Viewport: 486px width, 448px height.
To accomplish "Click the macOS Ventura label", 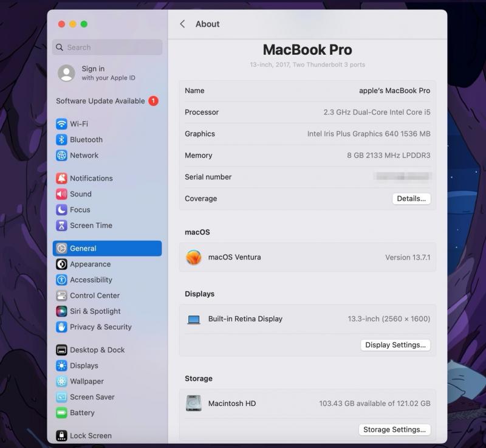I will [234, 257].
